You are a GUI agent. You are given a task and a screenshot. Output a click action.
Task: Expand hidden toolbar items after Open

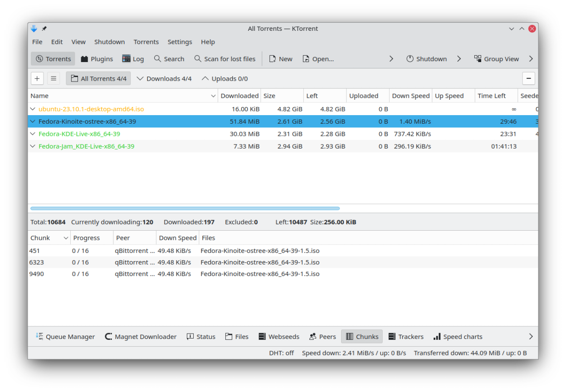391,59
